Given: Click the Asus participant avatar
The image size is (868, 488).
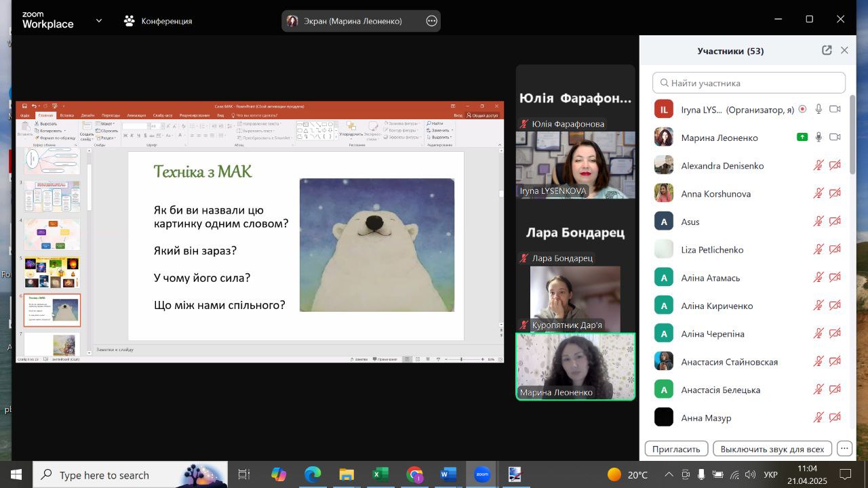Looking at the screenshot, I should tap(664, 222).
